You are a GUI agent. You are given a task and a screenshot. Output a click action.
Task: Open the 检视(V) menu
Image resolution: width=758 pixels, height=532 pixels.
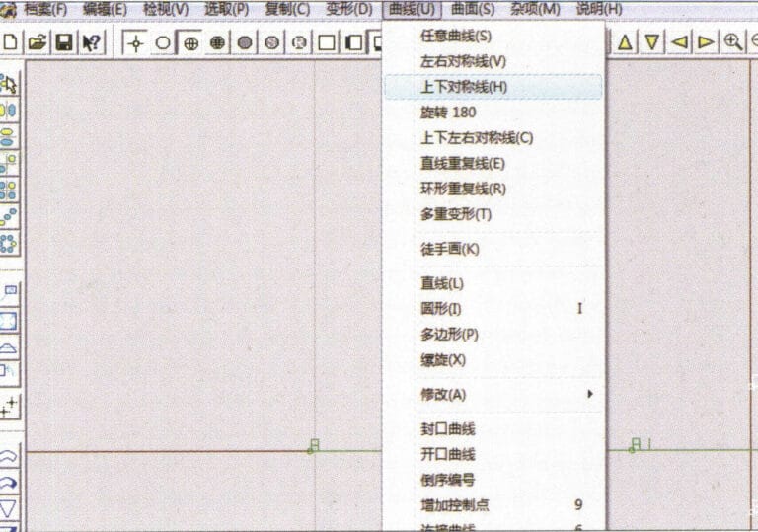pyautogui.click(x=166, y=9)
